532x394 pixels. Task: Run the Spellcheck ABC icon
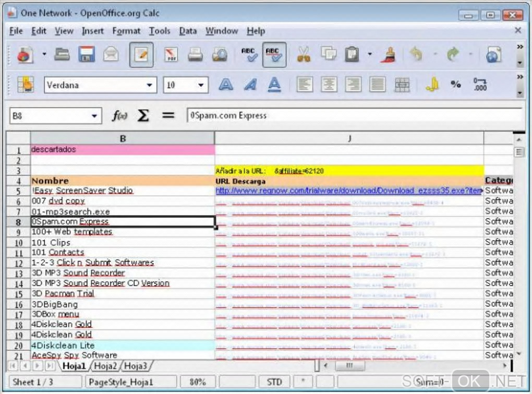coord(250,54)
